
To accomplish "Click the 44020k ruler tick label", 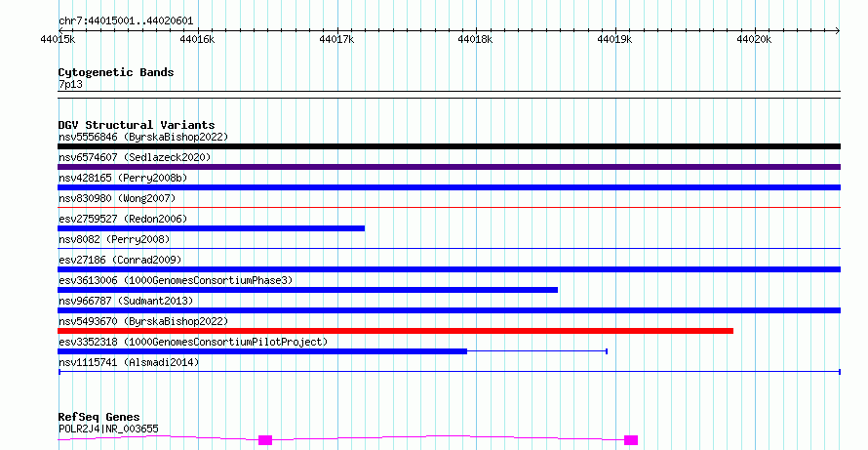I will (x=754, y=39).
